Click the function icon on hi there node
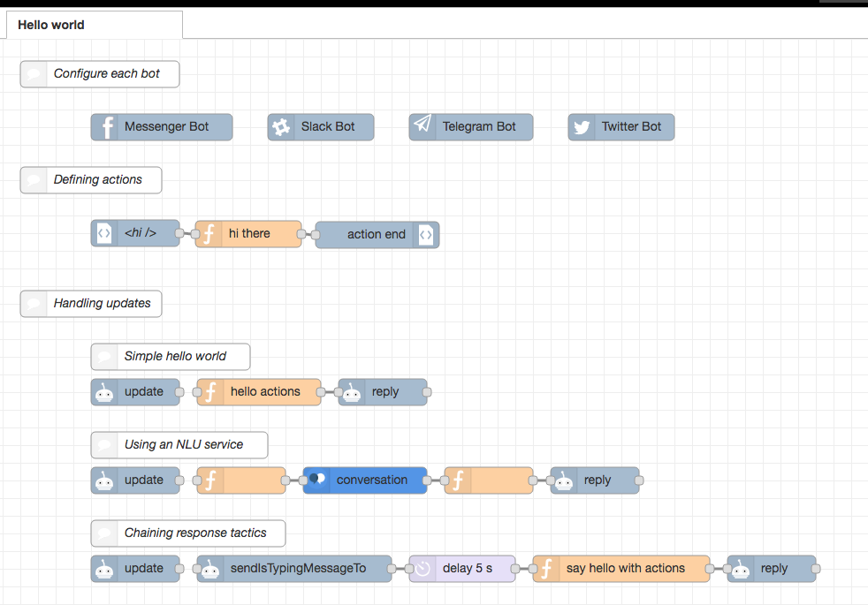Image resolution: width=868 pixels, height=605 pixels. [x=209, y=234]
